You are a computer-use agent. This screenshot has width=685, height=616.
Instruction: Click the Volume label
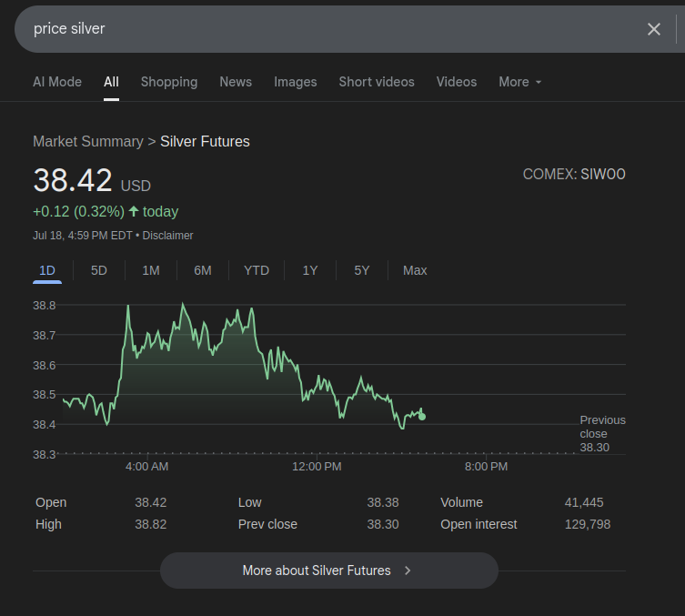[461, 502]
